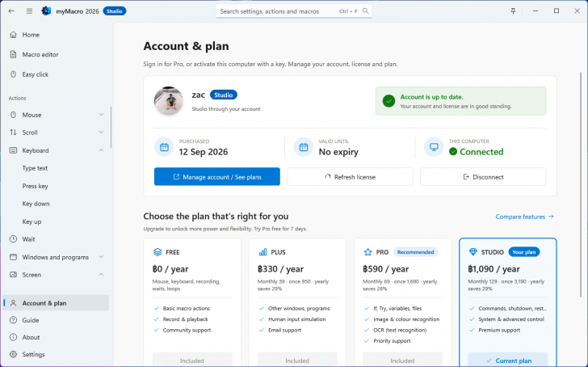The width and height of the screenshot is (588, 367).
Task: Click Manage account / See plans button
Action: [x=217, y=177]
